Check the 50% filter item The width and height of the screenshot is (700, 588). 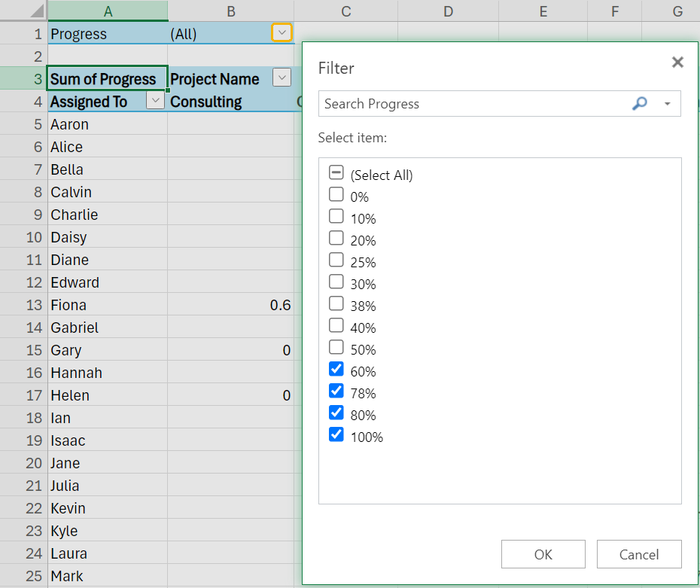tap(336, 348)
